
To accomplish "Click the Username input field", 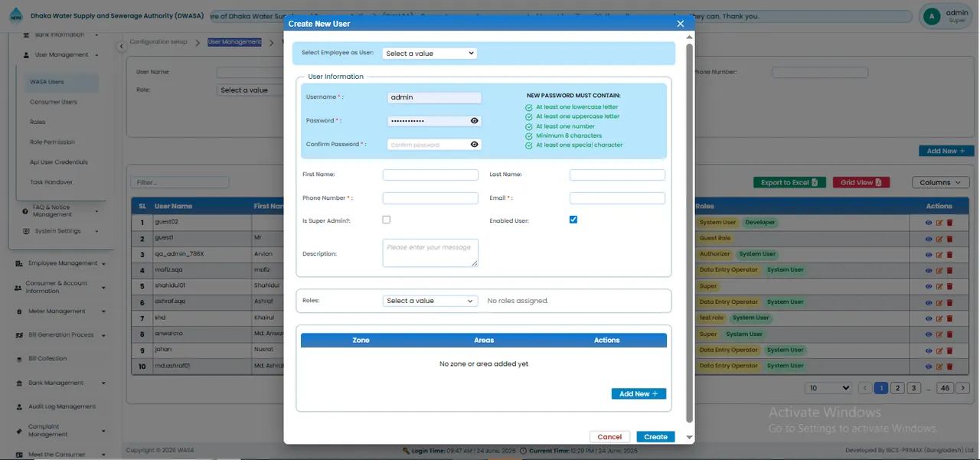I will 434,97.
